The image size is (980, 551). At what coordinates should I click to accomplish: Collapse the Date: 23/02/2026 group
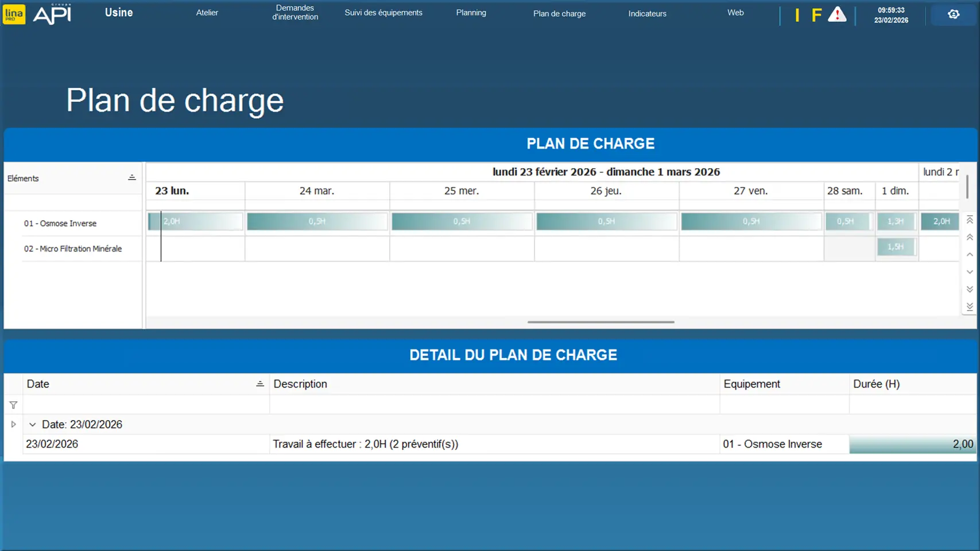(33, 425)
